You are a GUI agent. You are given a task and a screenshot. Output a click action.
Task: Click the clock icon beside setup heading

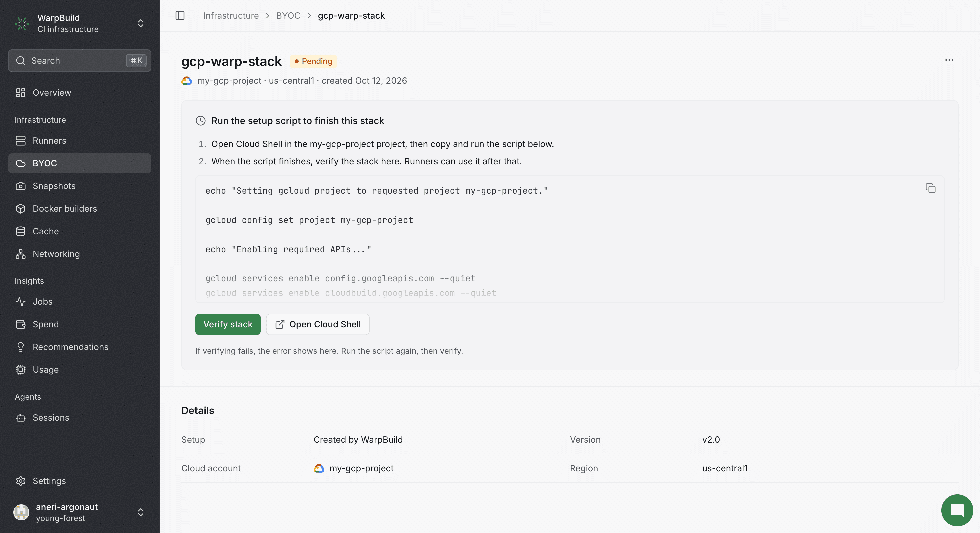pyautogui.click(x=200, y=121)
